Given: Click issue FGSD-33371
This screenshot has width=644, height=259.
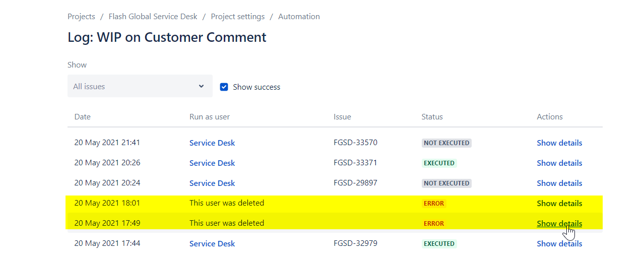Looking at the screenshot, I should 355,163.
